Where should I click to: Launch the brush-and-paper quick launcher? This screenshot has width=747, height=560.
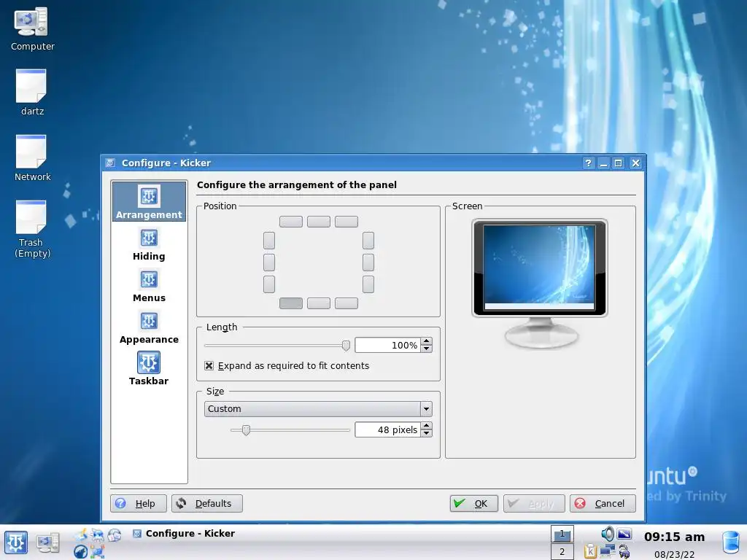tap(81, 534)
